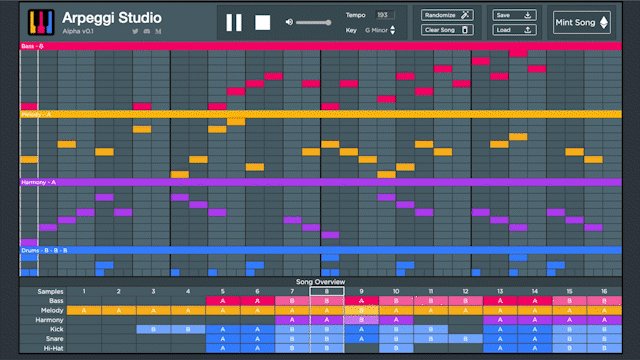Toggle Snare pattern B at measure 12
The width and height of the screenshot is (640, 360).
pos(465,339)
